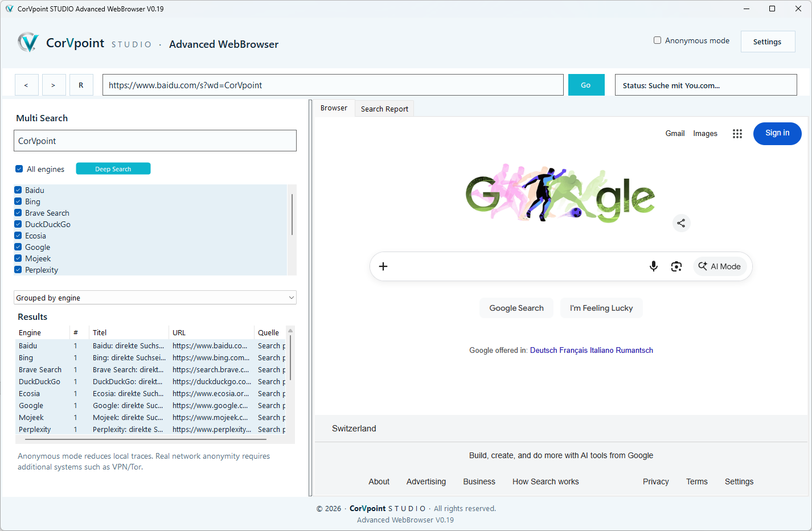The width and height of the screenshot is (812, 531).
Task: Click the CorVpoint logo icon in header
Action: coord(28,43)
